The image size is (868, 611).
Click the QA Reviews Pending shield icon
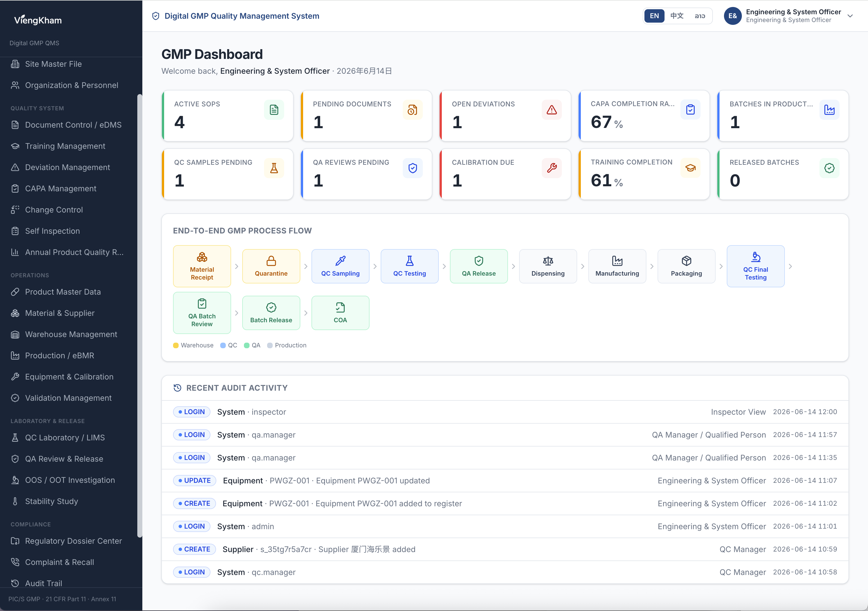point(413,168)
